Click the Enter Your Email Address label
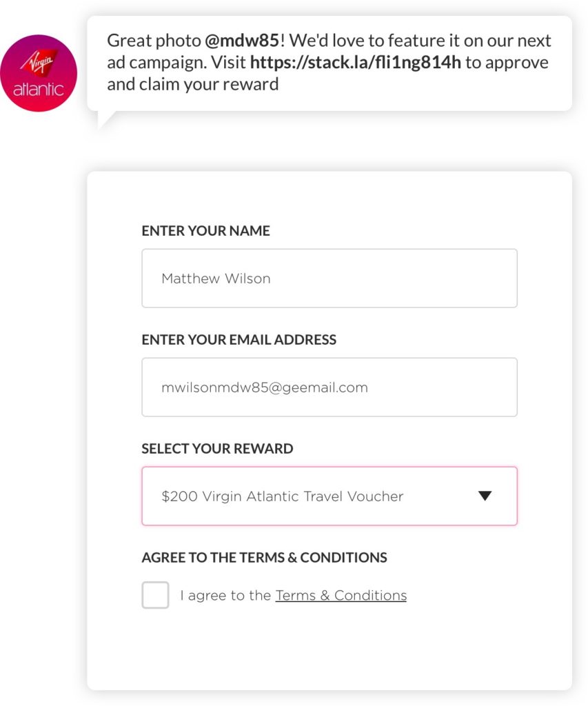Image resolution: width=588 pixels, height=706 pixels. 239,339
